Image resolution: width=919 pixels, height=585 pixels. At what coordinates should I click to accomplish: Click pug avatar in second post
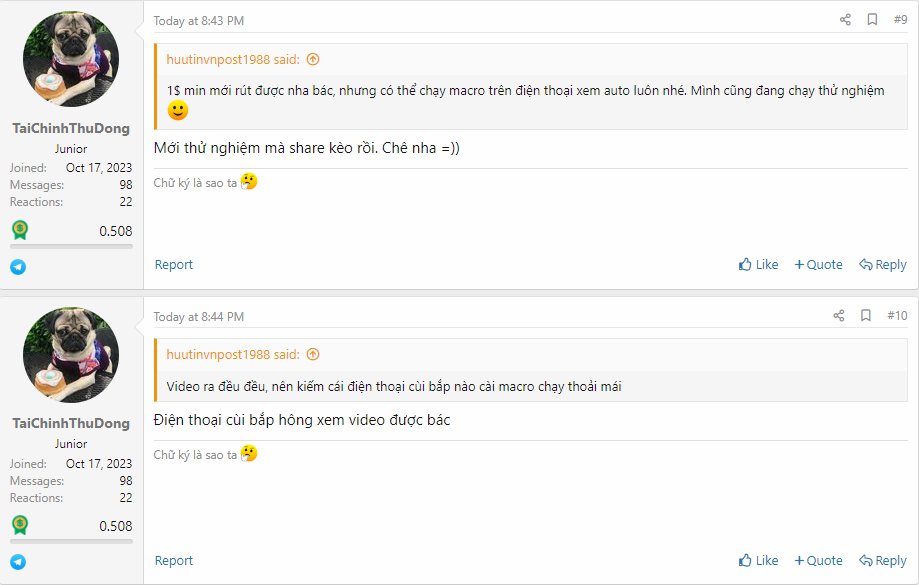click(x=71, y=354)
